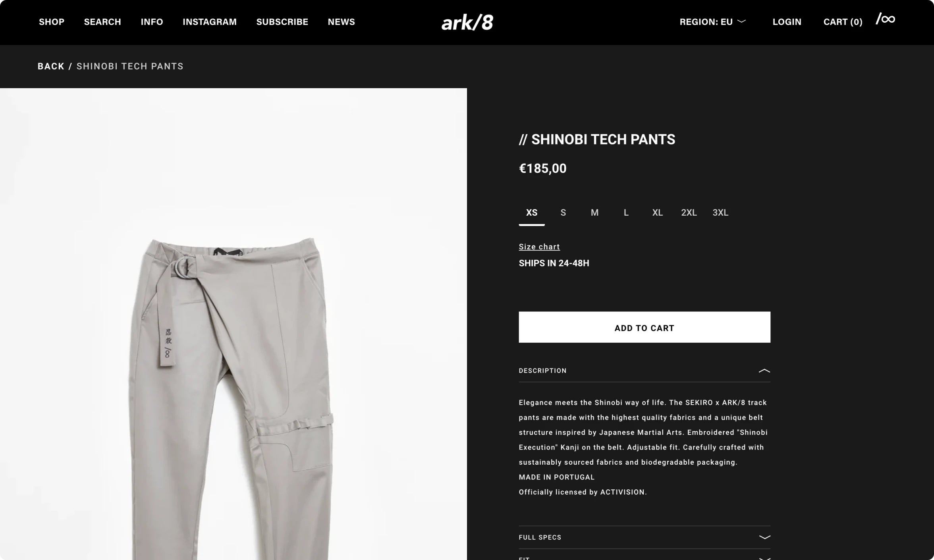934x560 pixels.
Task: Click Subscribe in the top navigation
Action: [x=282, y=22]
